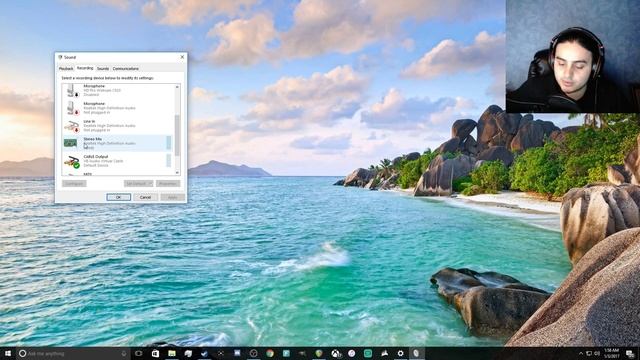Click the Stereo Mix device name
The width and height of the screenshot is (640, 360).
coord(93,139)
